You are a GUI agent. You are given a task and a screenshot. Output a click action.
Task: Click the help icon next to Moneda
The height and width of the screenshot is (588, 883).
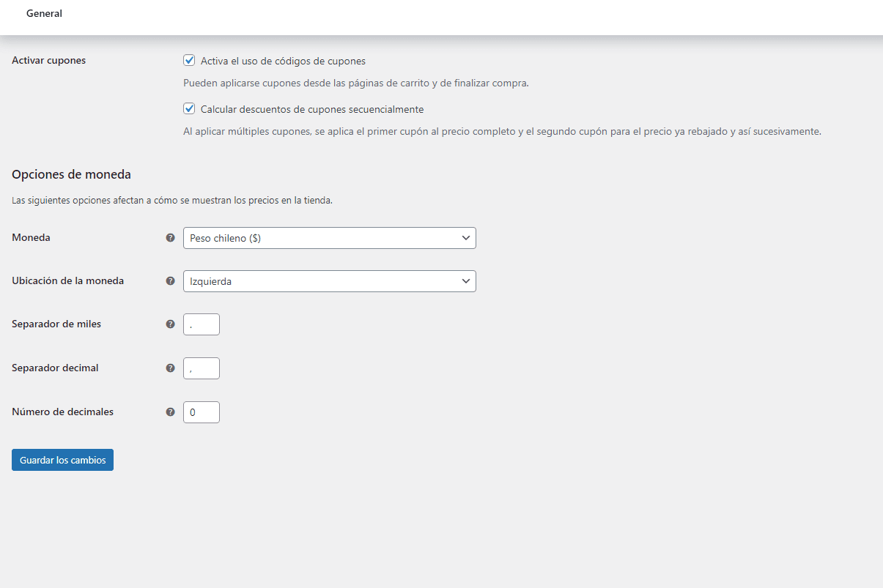[170, 238]
